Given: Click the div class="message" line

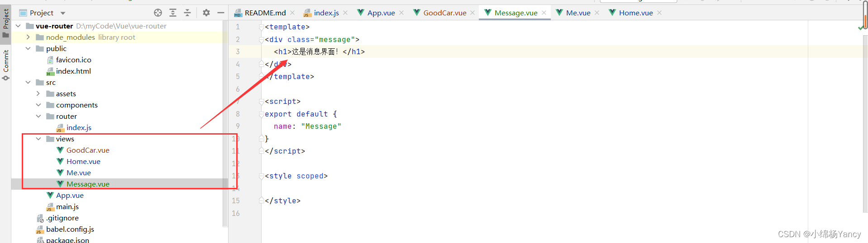Looking at the screenshot, I should click(312, 40).
